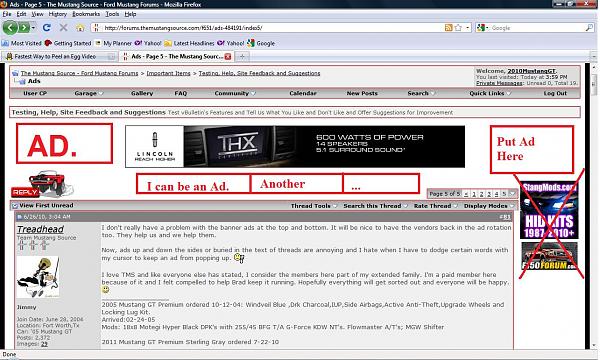Open the Edit menu
Screen dimensions: 600x360
click(21, 14)
